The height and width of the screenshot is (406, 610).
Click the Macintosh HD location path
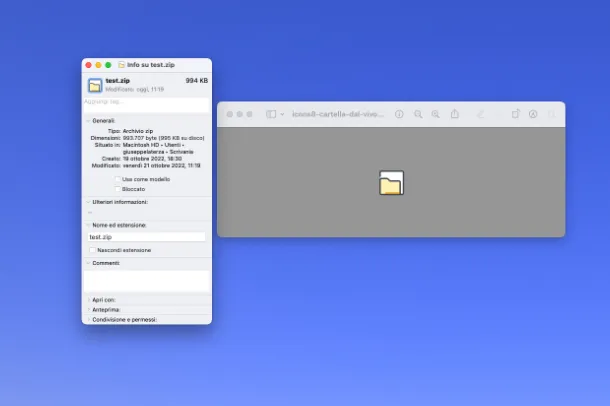pyautogui.click(x=158, y=148)
